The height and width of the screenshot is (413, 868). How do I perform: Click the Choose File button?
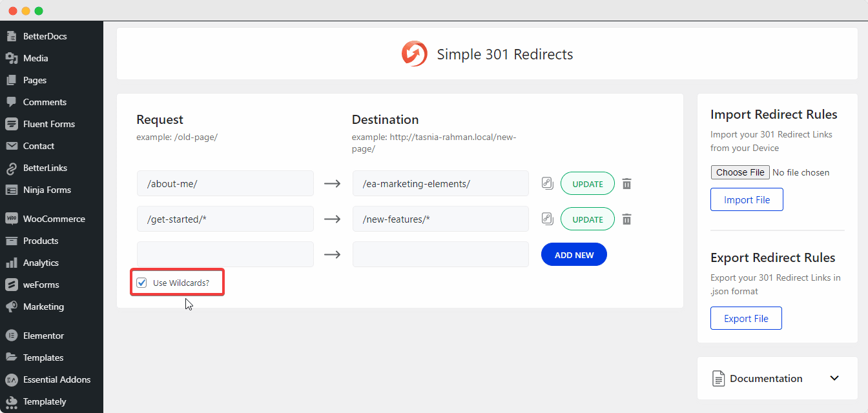point(740,172)
